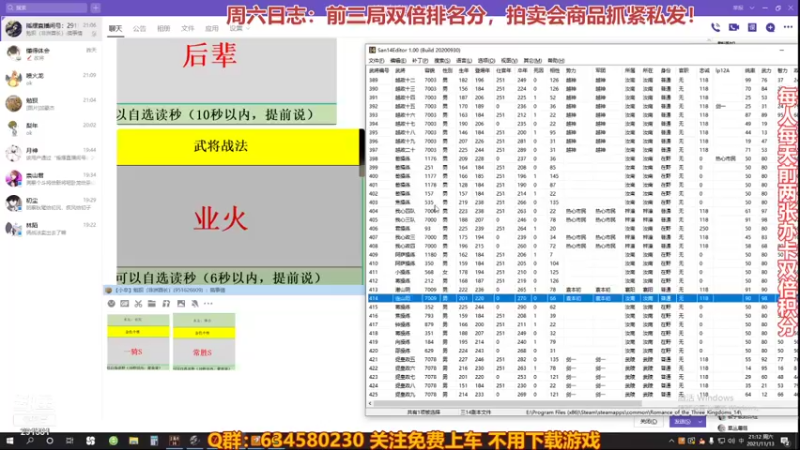Viewport: 800px width, 450px height.
Task: Click the 一骑S image in the message box
Action: point(138,342)
